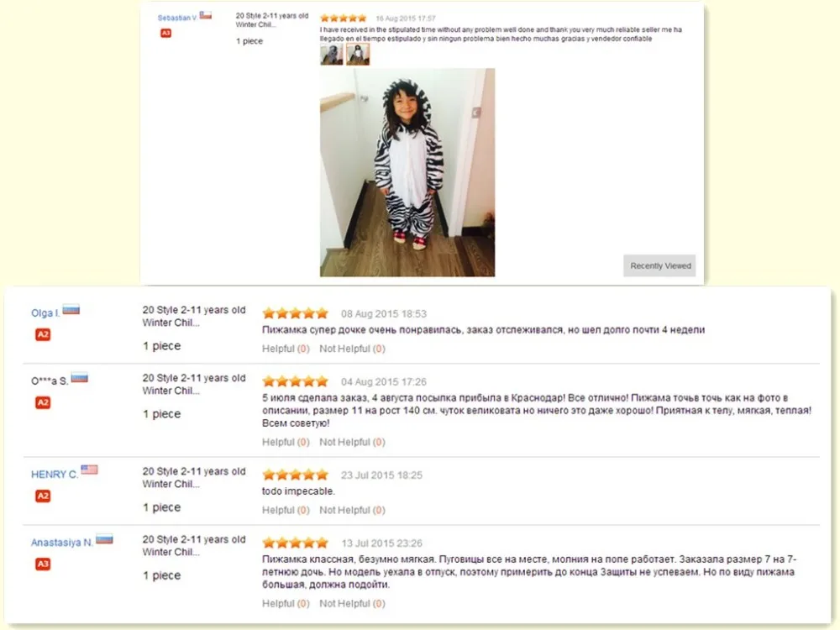Mark HENRY C.'s review as Helpful
Viewport: 840px width, 630px height.
tap(286, 510)
